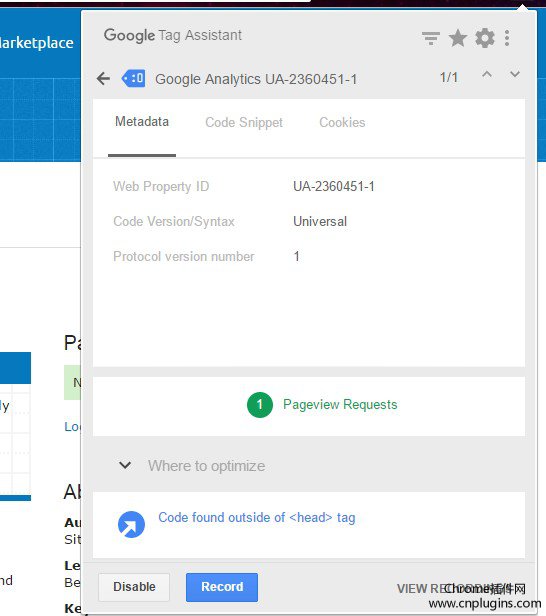Open the three-dot overflow menu
The image size is (546, 616).
tap(507, 38)
